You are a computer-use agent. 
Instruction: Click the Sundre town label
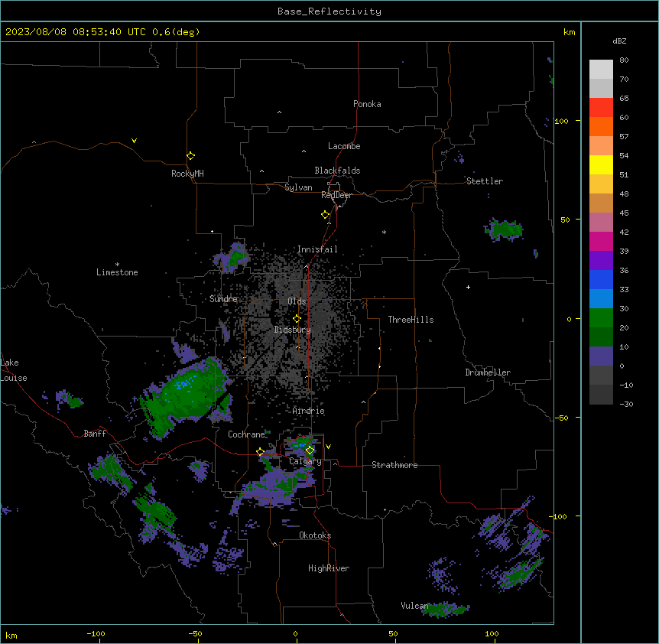coord(223,299)
